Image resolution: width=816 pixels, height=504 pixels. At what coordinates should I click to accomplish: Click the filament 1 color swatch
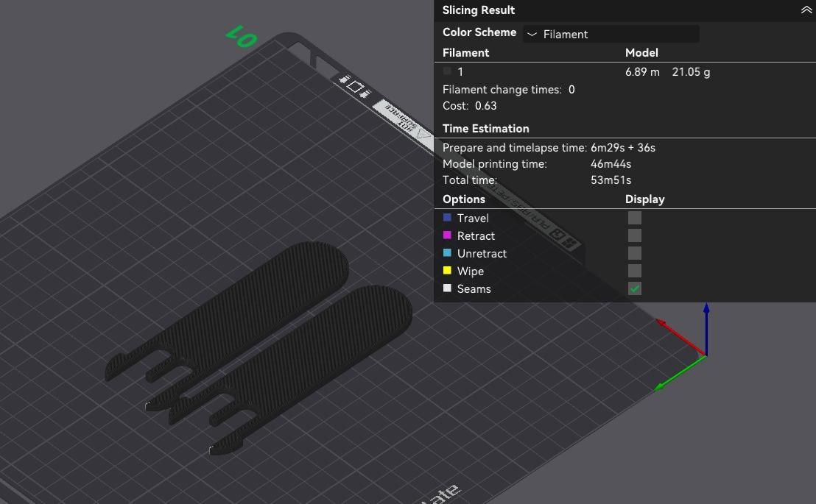447,71
